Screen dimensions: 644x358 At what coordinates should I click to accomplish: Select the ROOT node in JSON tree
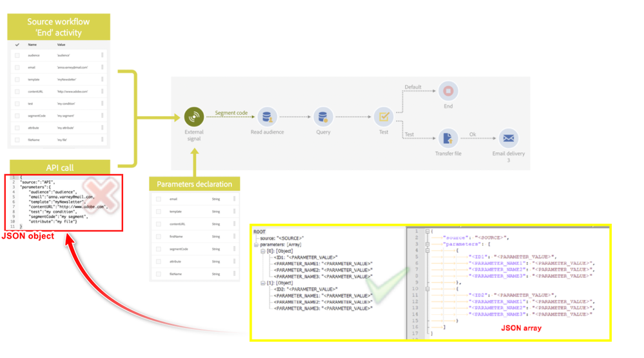click(x=259, y=232)
